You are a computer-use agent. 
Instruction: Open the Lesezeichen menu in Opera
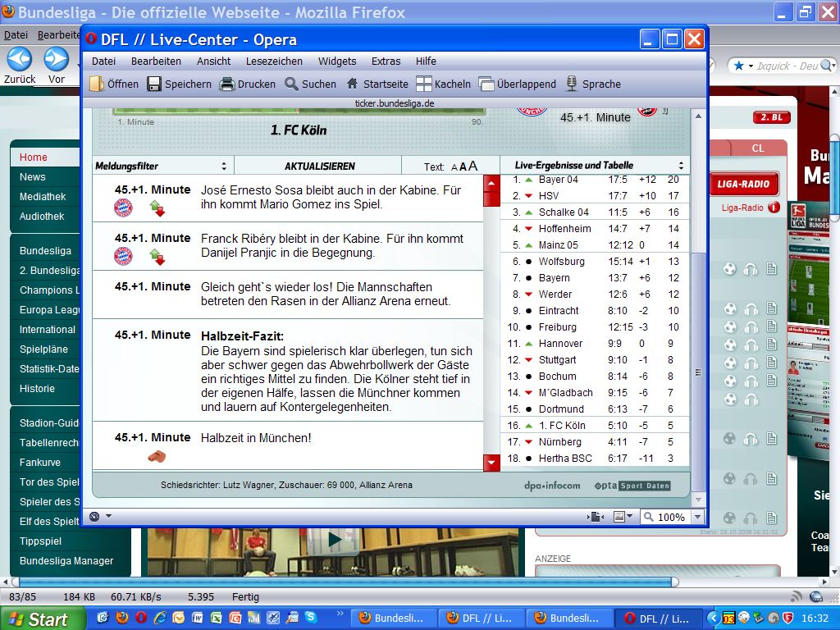pos(274,61)
